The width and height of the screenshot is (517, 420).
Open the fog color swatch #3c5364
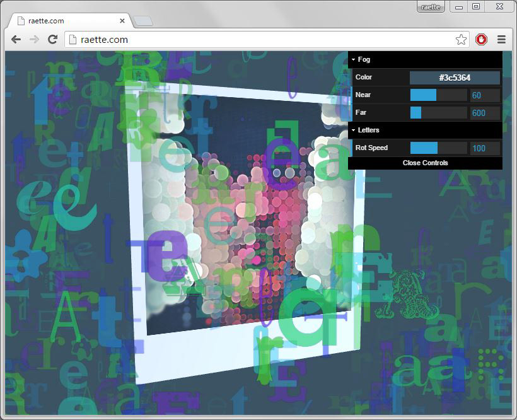click(x=455, y=77)
